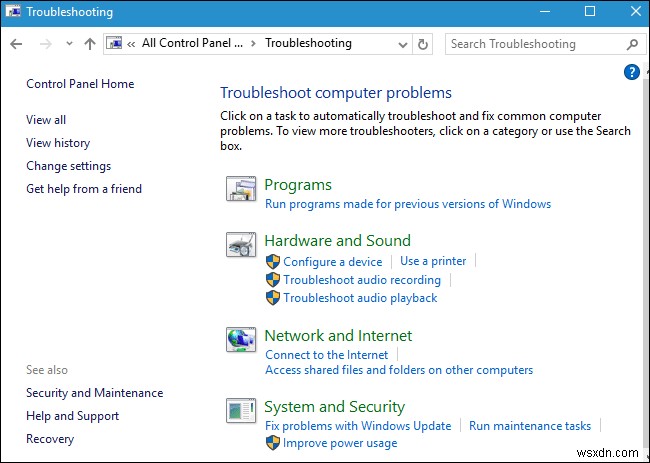Start Troubleshoot audio playback
650x463 pixels.
pos(360,298)
